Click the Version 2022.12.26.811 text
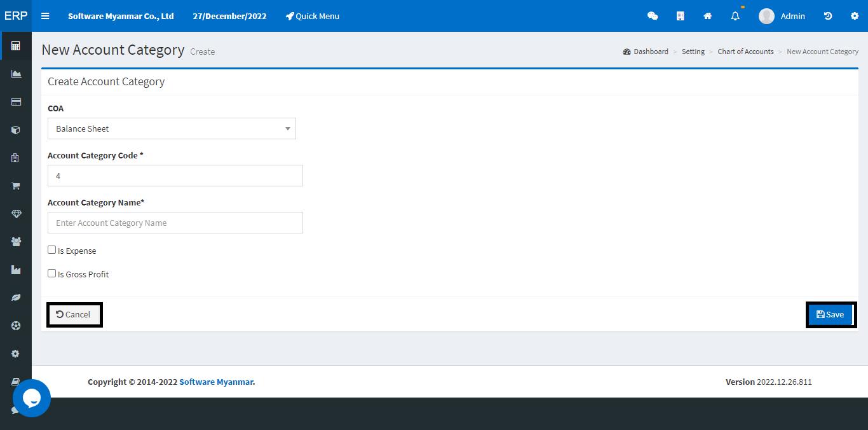868x430 pixels. (x=769, y=382)
